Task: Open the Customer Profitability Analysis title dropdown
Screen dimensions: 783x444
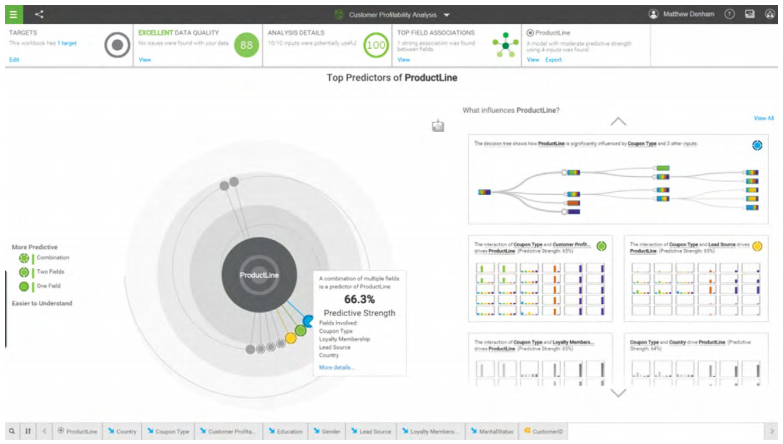Action: 447,15
